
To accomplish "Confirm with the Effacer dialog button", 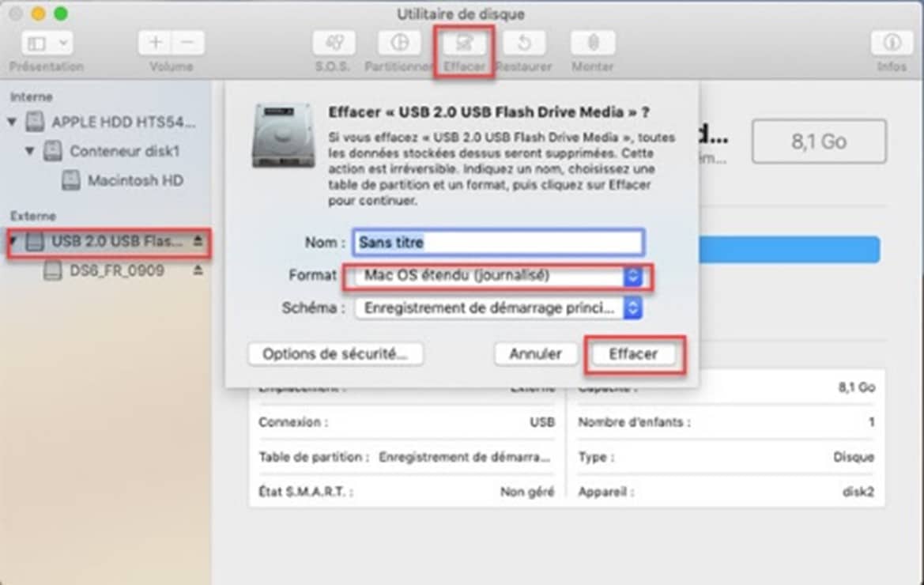I will pos(633,354).
